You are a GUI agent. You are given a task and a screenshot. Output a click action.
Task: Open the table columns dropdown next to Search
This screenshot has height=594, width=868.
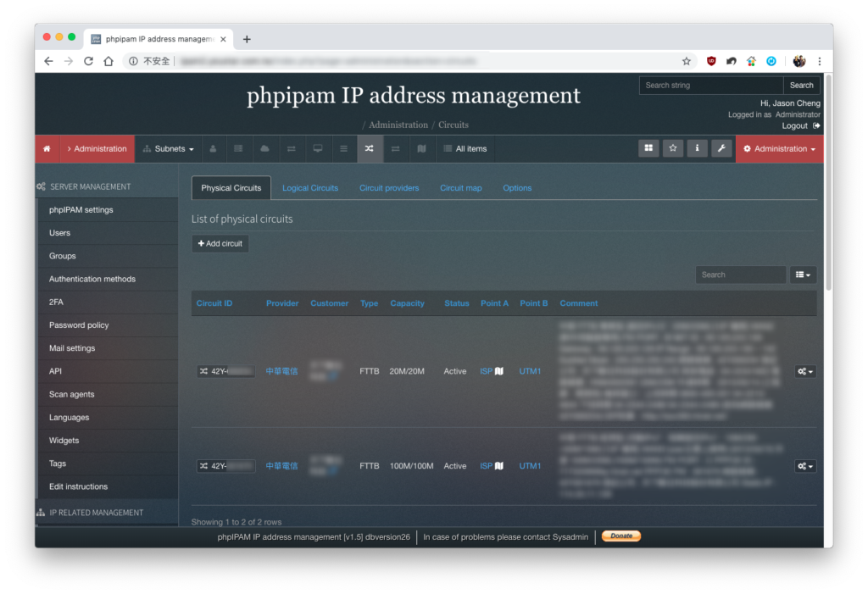click(804, 275)
